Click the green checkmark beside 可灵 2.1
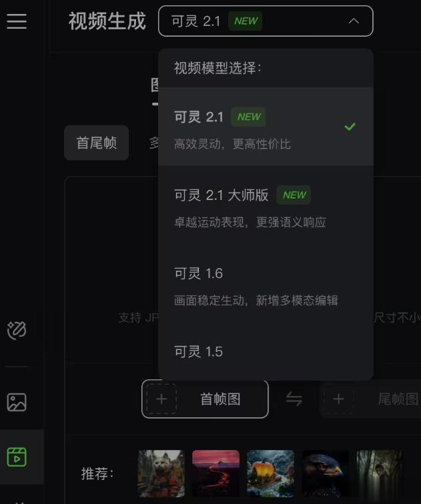The image size is (421, 504). click(350, 127)
